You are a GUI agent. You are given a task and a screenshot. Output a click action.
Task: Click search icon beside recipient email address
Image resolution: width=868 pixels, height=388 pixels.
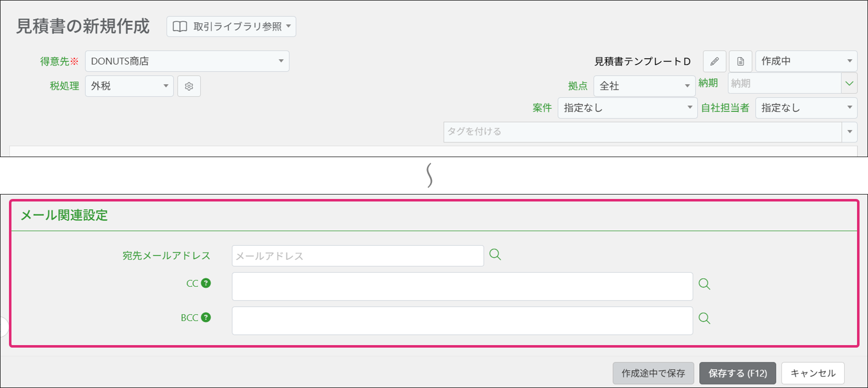495,254
